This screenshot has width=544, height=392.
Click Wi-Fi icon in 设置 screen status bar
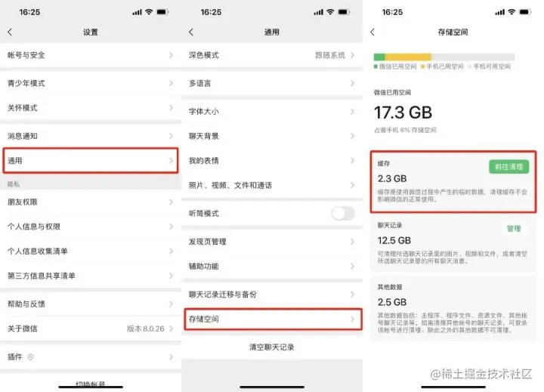pyautogui.click(x=149, y=12)
